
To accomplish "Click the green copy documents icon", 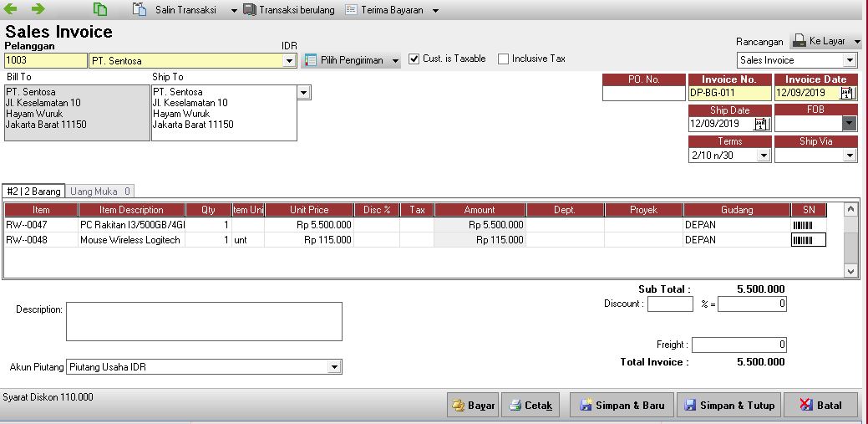I will tap(100, 9).
